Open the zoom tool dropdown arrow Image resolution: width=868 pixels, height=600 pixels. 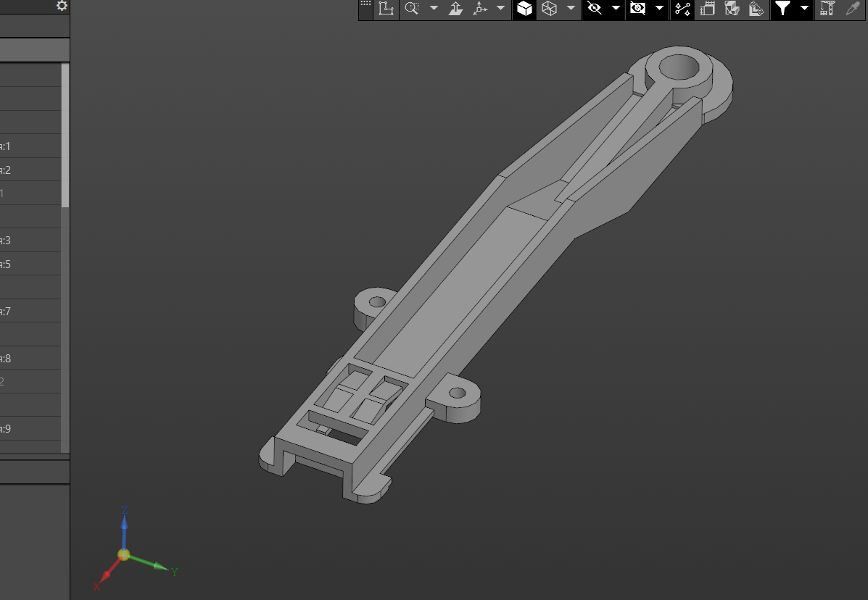click(434, 8)
